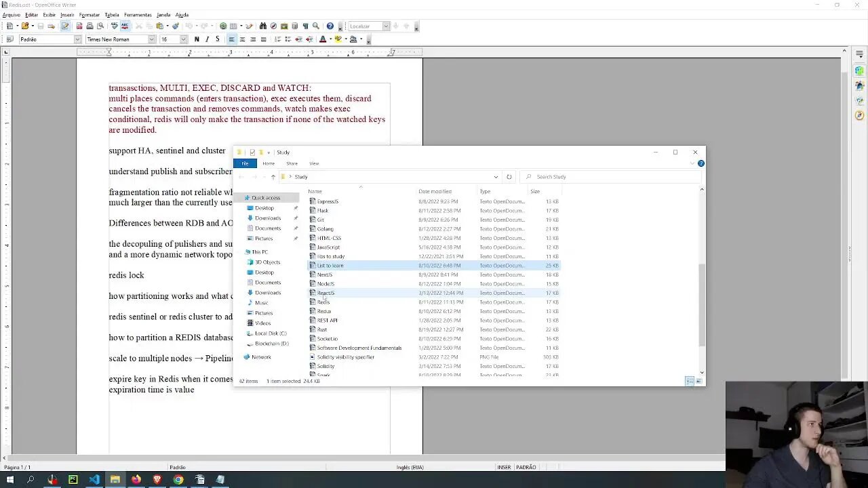Switch Explorer to large icons view button
This screenshot has width=868, height=488.
(698, 381)
